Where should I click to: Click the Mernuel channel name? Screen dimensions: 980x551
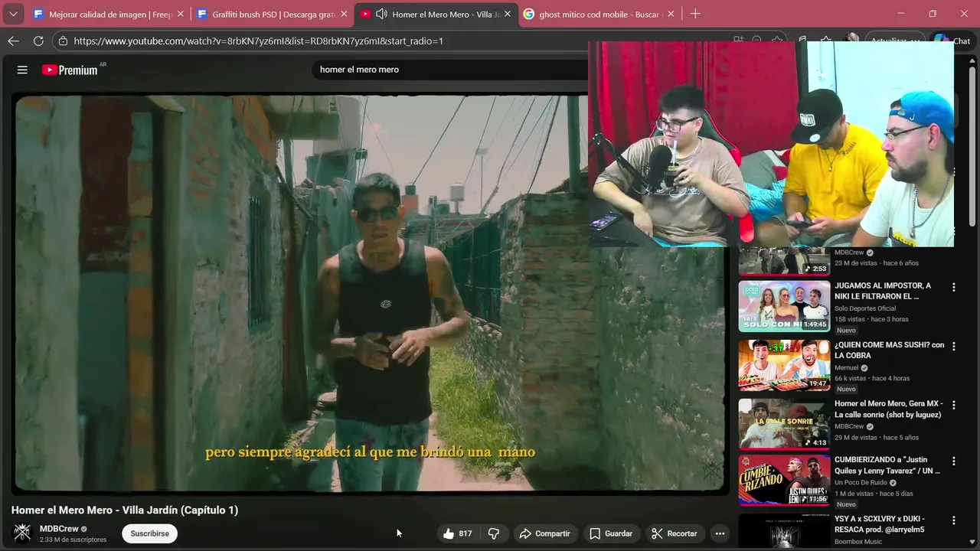(847, 367)
